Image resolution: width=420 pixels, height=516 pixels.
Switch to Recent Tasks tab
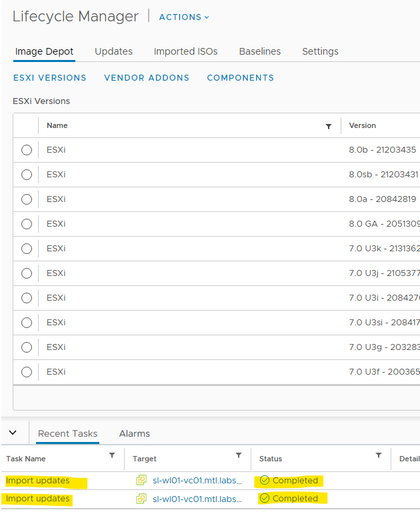pos(67,433)
